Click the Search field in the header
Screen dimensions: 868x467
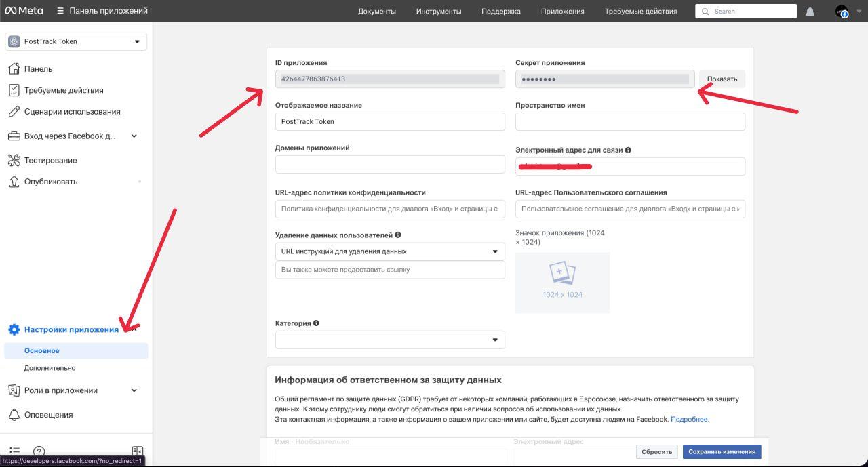click(x=746, y=11)
